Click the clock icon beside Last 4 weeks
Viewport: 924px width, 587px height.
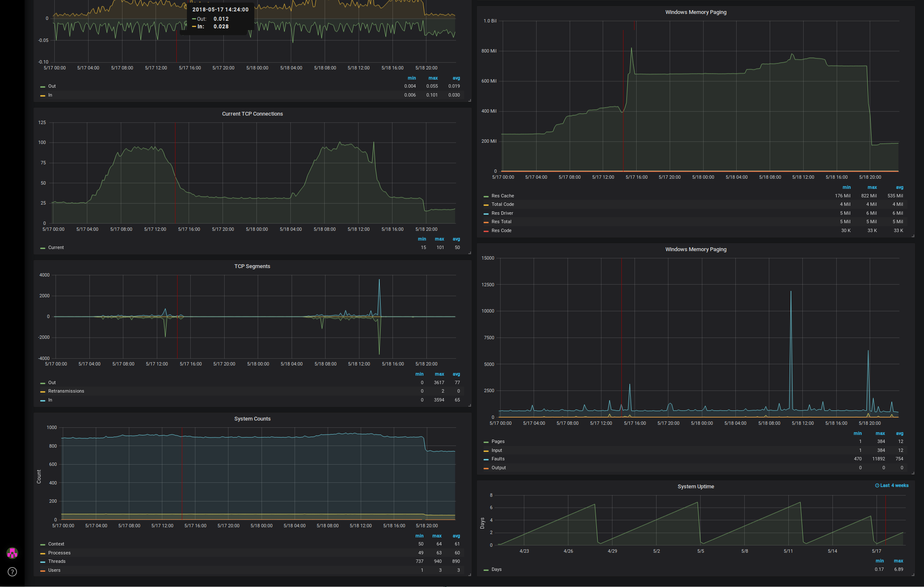877,486
